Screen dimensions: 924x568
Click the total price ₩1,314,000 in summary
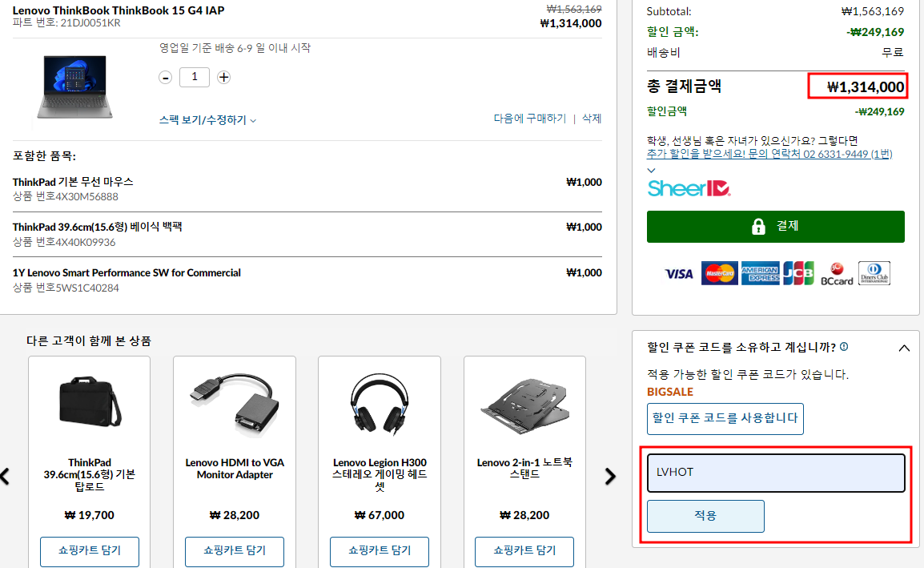(x=865, y=87)
